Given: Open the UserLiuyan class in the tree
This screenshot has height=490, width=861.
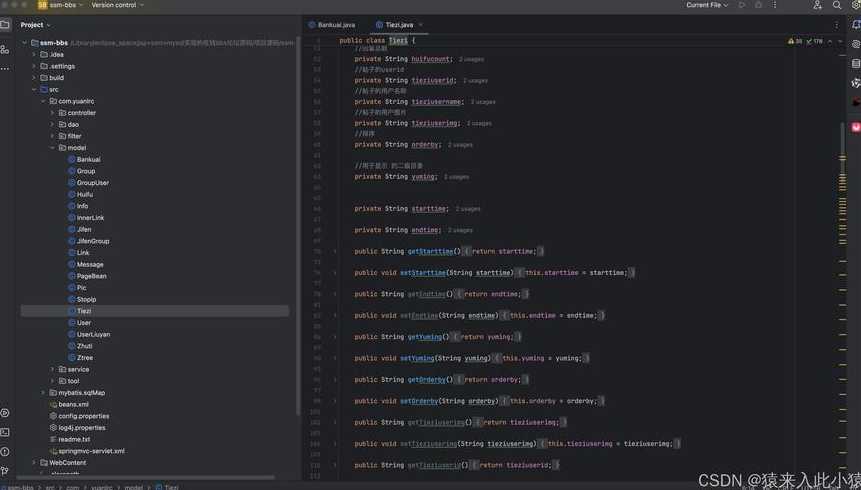Looking at the screenshot, I should (x=93, y=334).
